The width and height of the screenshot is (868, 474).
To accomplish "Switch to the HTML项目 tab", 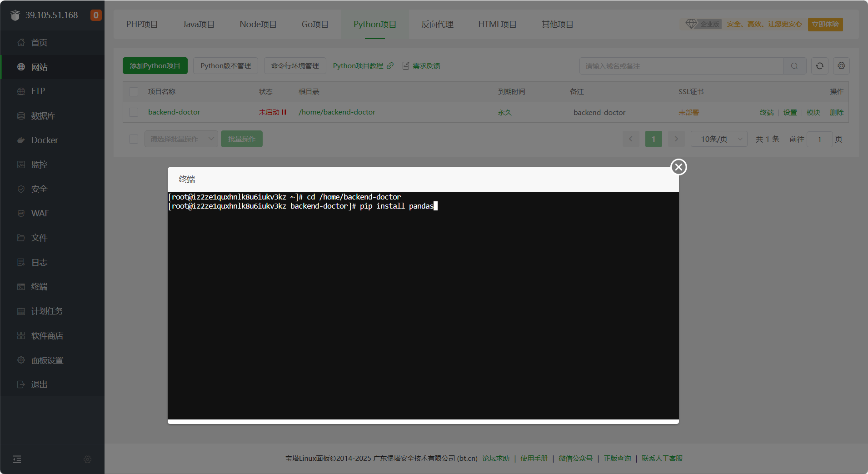I will pos(497,25).
